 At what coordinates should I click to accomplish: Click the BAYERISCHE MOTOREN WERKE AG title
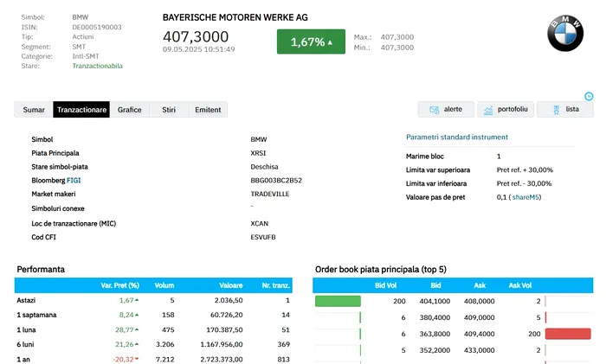tap(235, 17)
